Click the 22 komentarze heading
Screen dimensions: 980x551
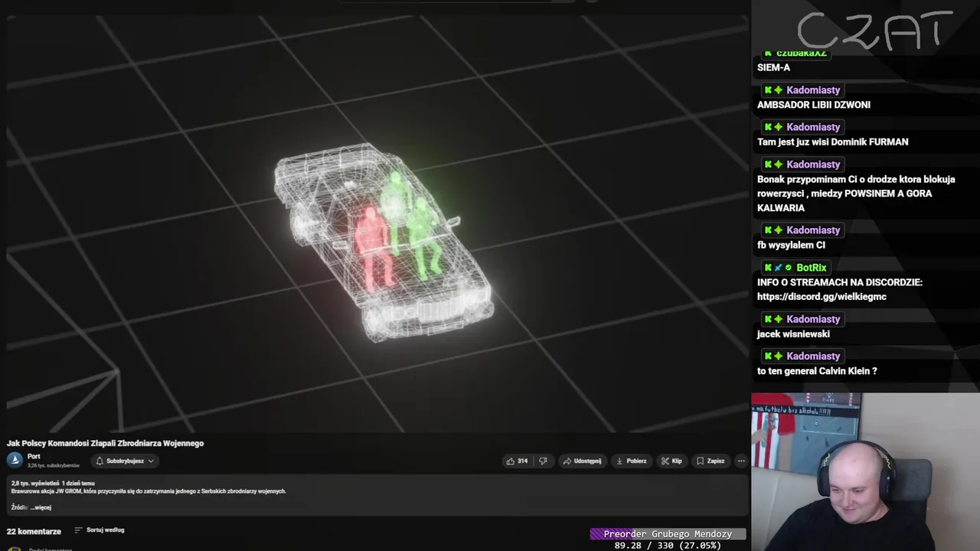(34, 531)
